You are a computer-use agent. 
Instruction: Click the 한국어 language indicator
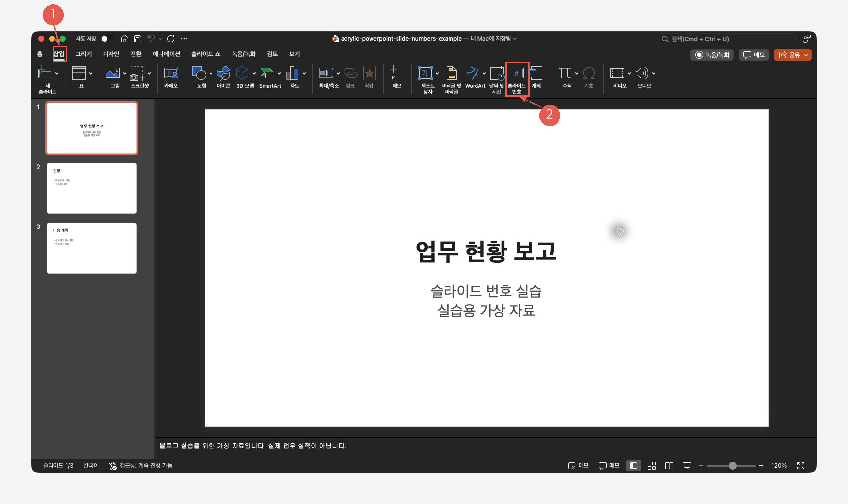coord(91,466)
